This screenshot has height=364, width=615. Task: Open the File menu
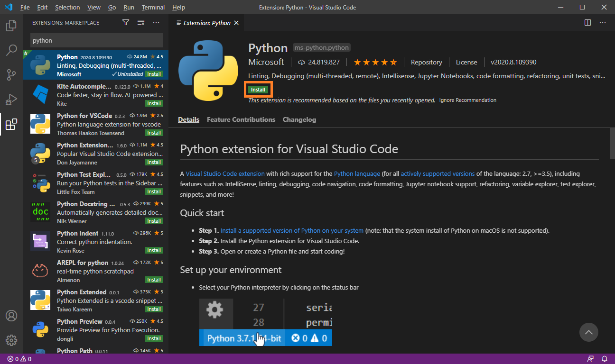coord(25,7)
